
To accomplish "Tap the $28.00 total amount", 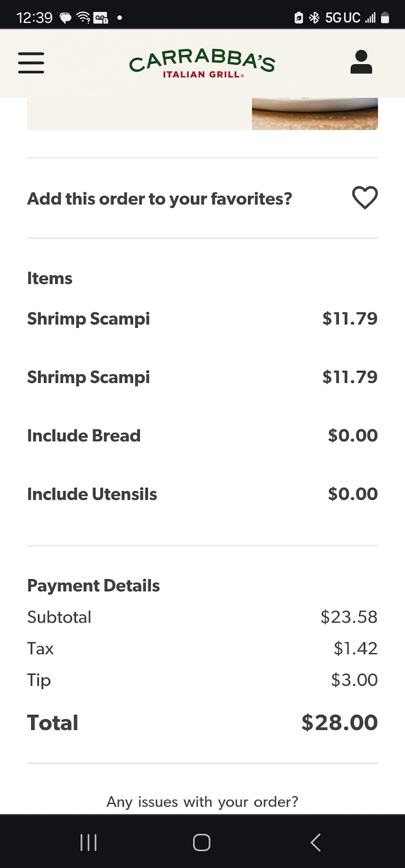I will (x=339, y=722).
